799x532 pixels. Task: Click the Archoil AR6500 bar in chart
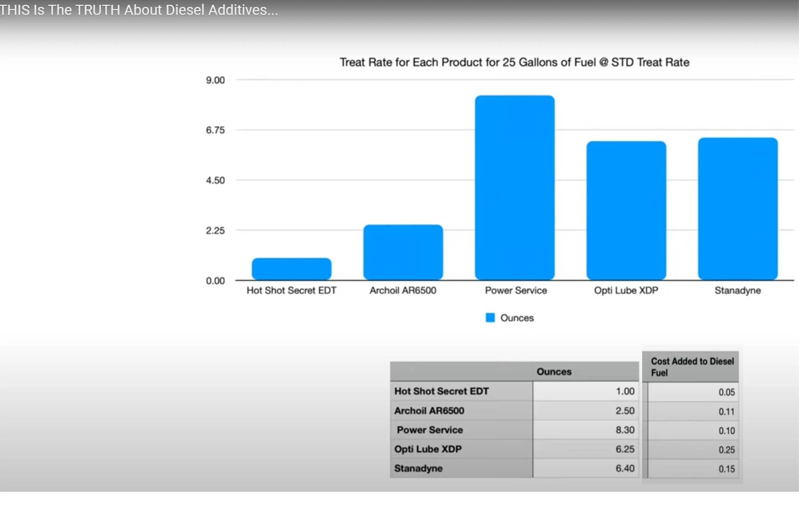(403, 252)
